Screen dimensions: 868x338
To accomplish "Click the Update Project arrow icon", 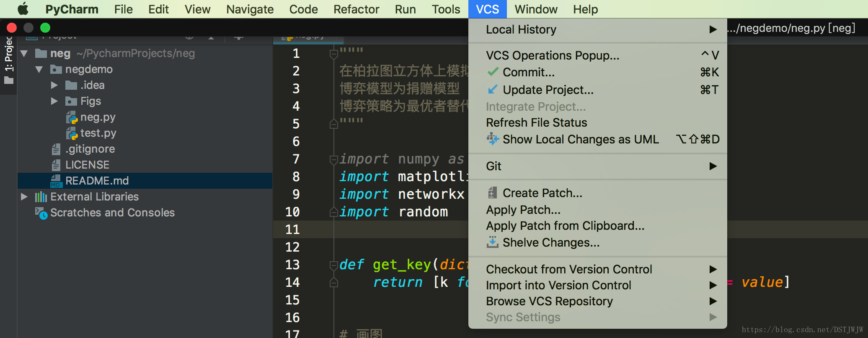I will 493,90.
